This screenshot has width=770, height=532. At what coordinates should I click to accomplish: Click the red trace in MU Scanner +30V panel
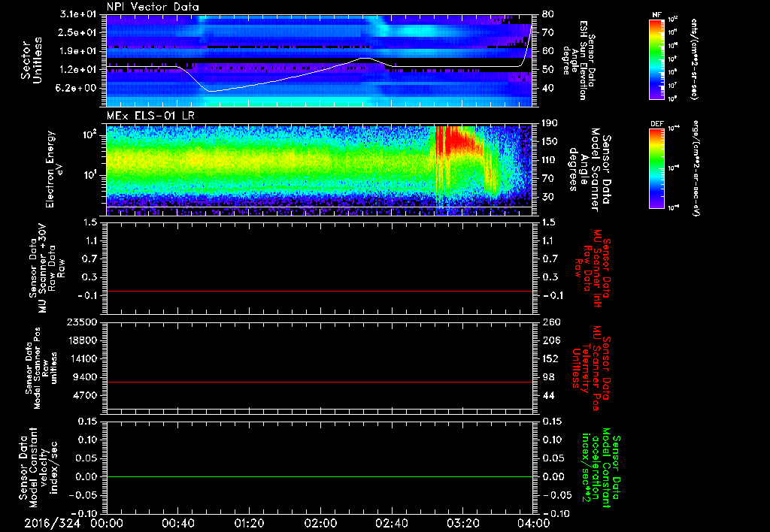(319, 291)
